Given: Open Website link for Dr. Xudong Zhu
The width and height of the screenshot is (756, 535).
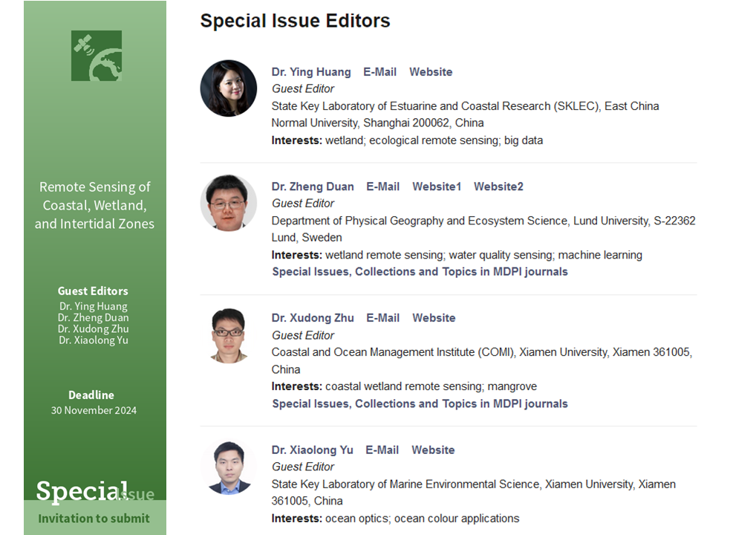Looking at the screenshot, I should 434,318.
